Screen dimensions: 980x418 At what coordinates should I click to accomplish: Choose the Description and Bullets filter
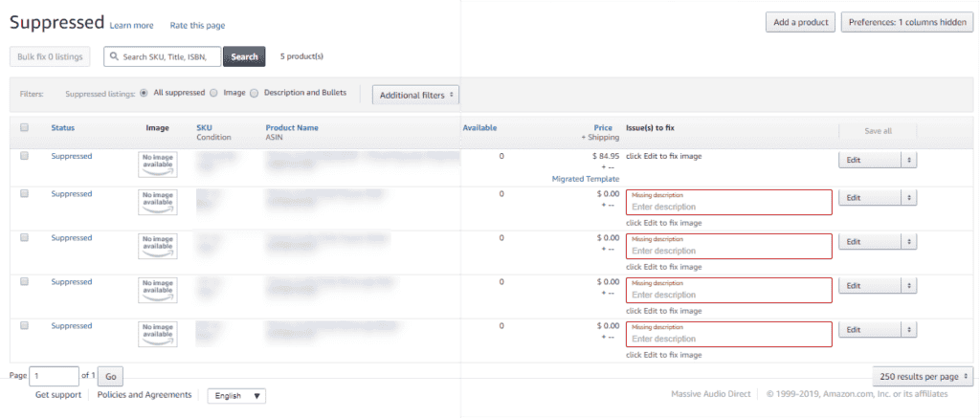click(255, 94)
